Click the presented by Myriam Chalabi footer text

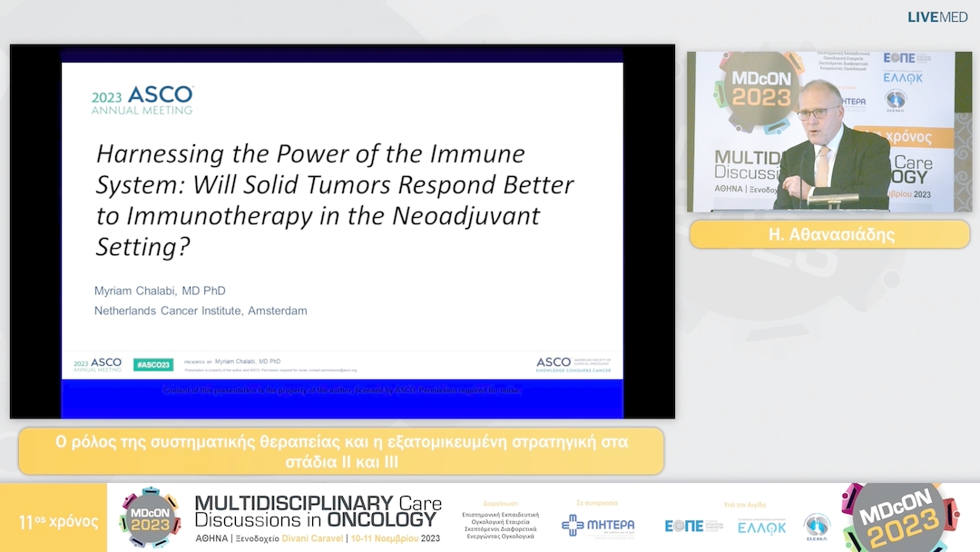click(x=232, y=361)
